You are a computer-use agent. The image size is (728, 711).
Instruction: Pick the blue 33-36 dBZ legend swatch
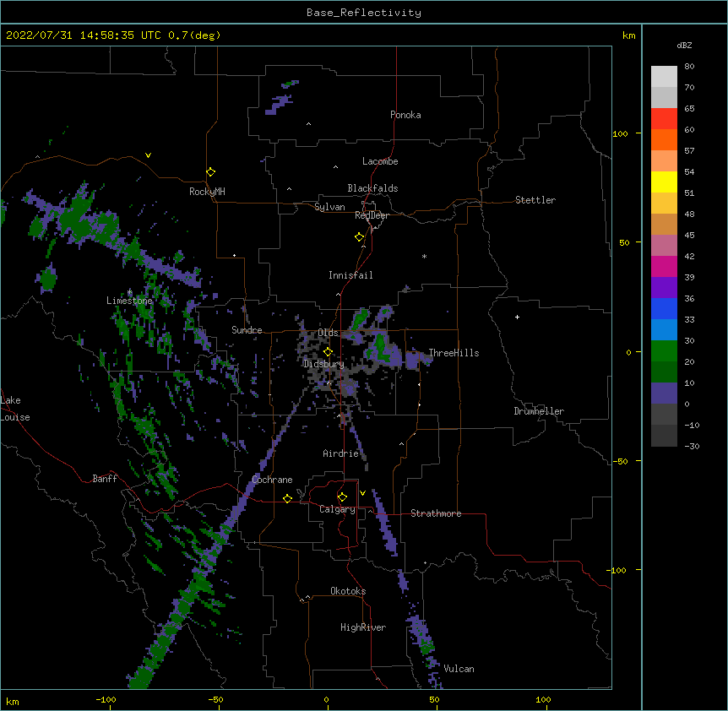pyautogui.click(x=664, y=308)
